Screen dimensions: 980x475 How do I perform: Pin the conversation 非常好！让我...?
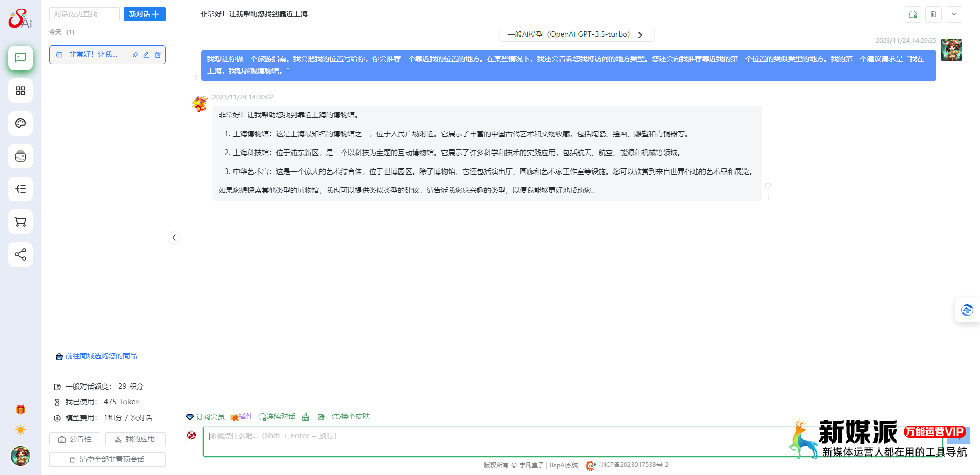[x=135, y=54]
